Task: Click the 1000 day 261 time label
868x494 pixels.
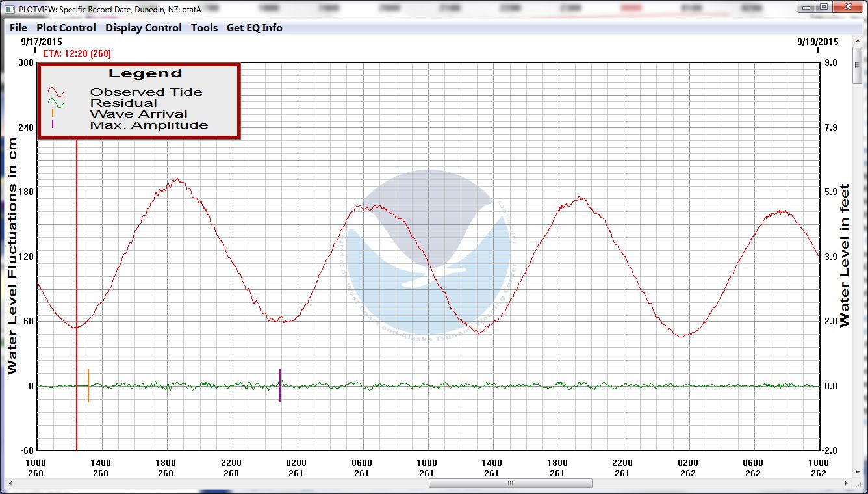Action: click(x=427, y=468)
